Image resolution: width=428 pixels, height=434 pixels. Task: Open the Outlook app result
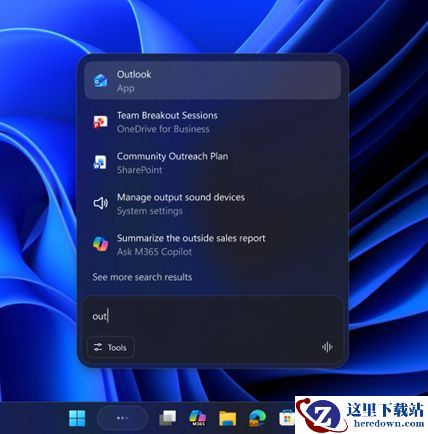pos(213,81)
